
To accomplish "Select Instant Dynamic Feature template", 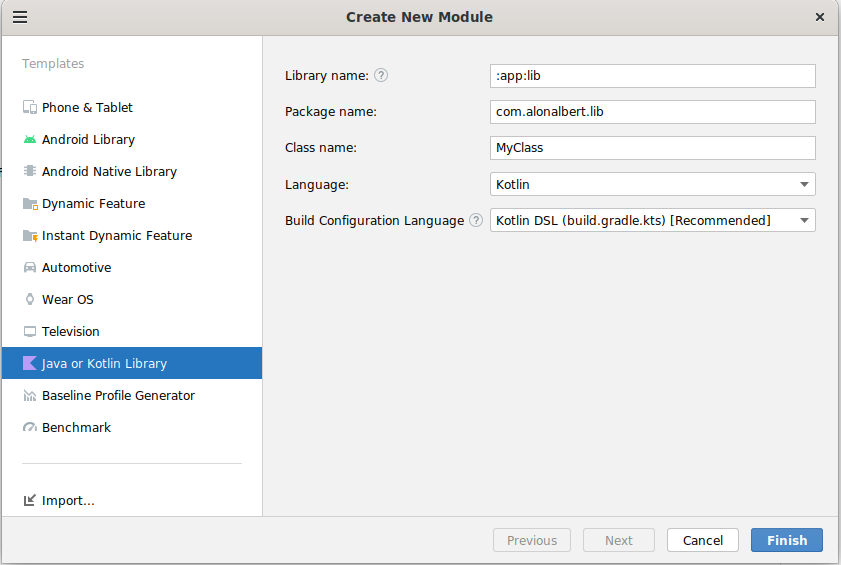I will (116, 236).
